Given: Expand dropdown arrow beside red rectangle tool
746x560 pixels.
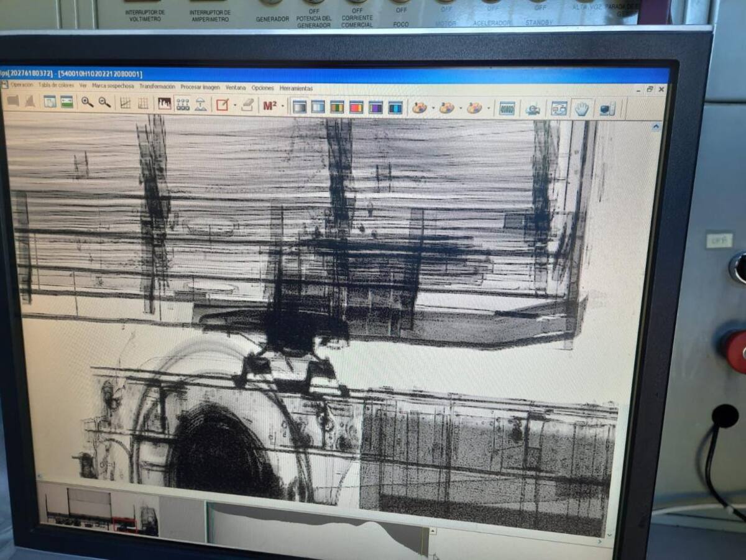Looking at the screenshot, I should coord(234,105).
